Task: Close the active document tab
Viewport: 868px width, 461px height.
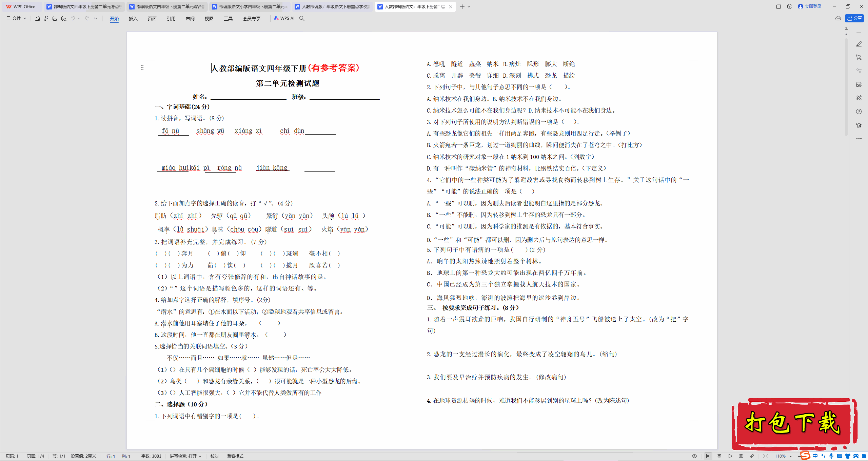Action: coord(451,7)
